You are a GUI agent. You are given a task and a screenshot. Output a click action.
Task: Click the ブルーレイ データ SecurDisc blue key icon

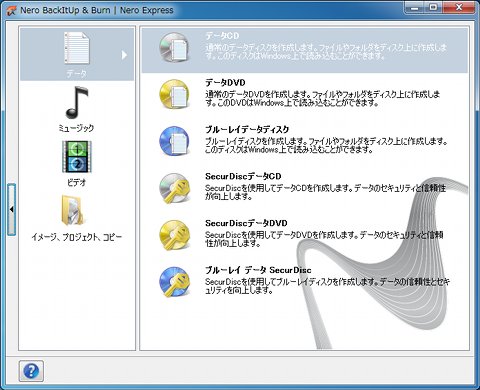174,282
